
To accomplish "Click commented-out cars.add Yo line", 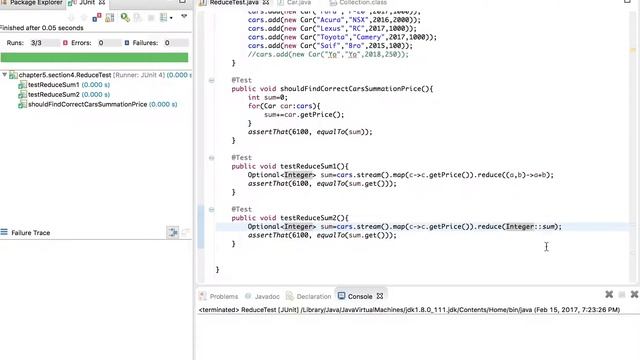I will tap(328, 54).
